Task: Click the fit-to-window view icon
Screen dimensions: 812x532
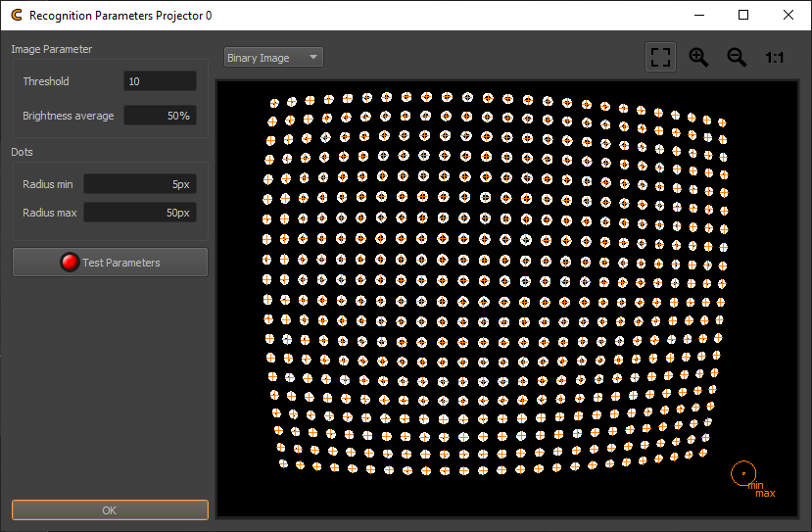Action: 661,57
